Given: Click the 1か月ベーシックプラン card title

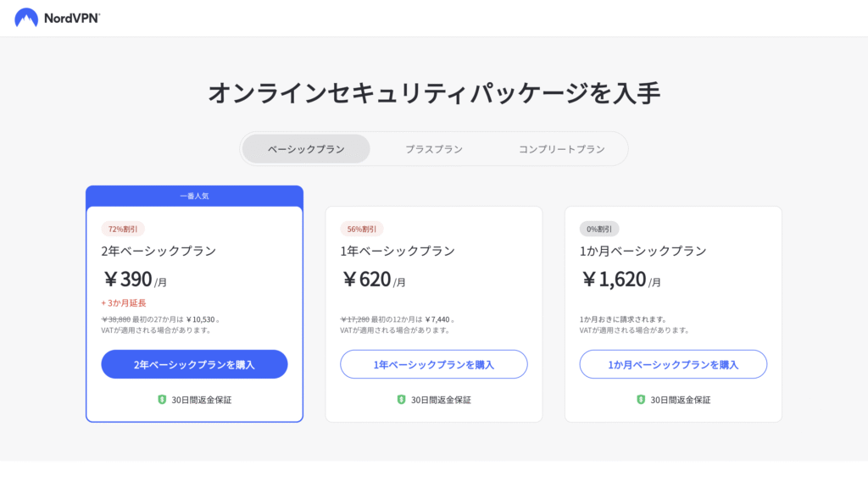Looking at the screenshot, I should [643, 251].
